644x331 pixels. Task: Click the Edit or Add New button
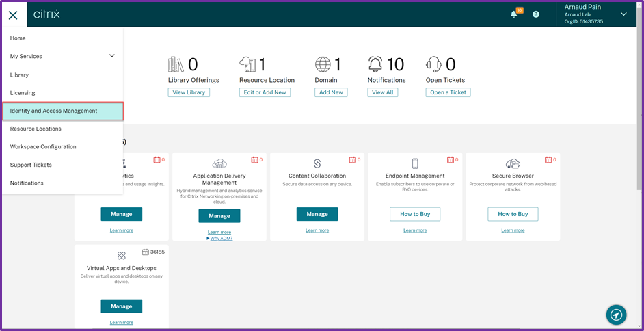[x=265, y=92]
